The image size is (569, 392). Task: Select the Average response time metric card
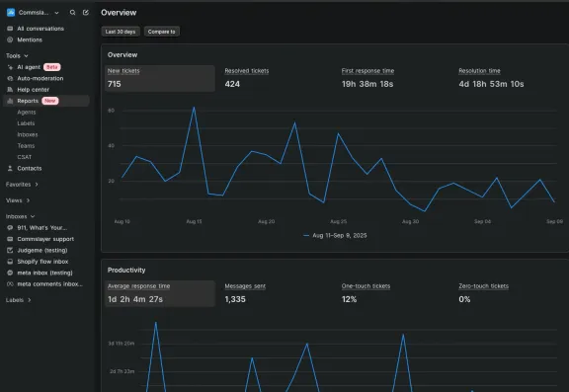click(x=160, y=293)
